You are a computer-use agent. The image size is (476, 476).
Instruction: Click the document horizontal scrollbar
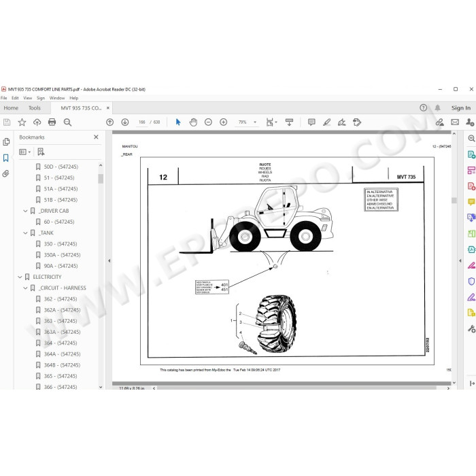click(296, 388)
